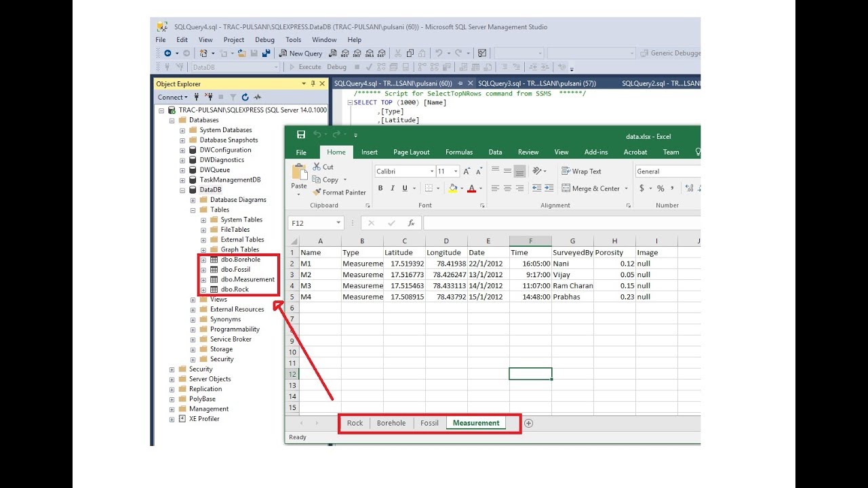
Task: Open the Font name Calibri dropdown
Action: pos(431,171)
